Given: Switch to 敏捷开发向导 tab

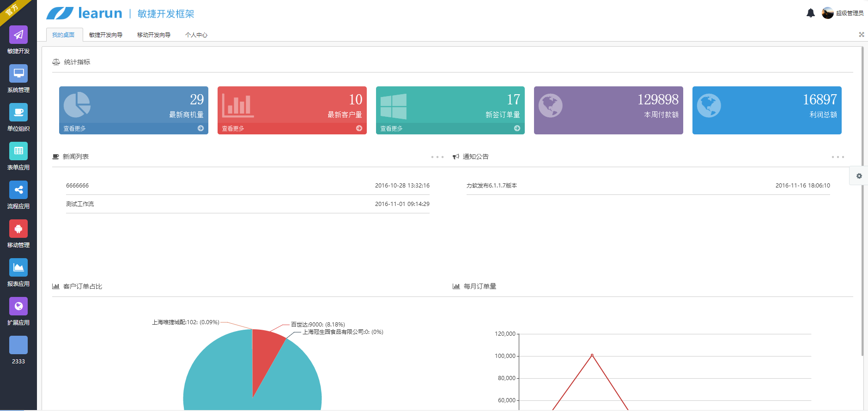Looking at the screenshot, I should click(x=106, y=35).
